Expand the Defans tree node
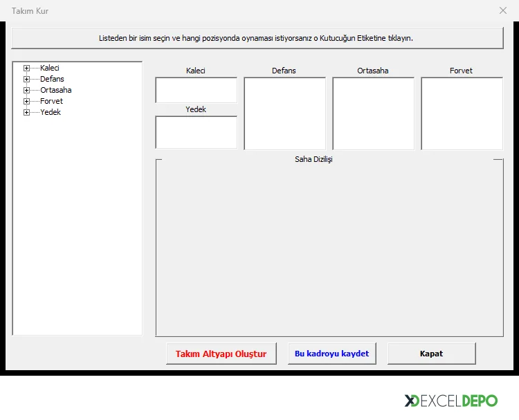This screenshot has height=420, width=519. point(26,79)
